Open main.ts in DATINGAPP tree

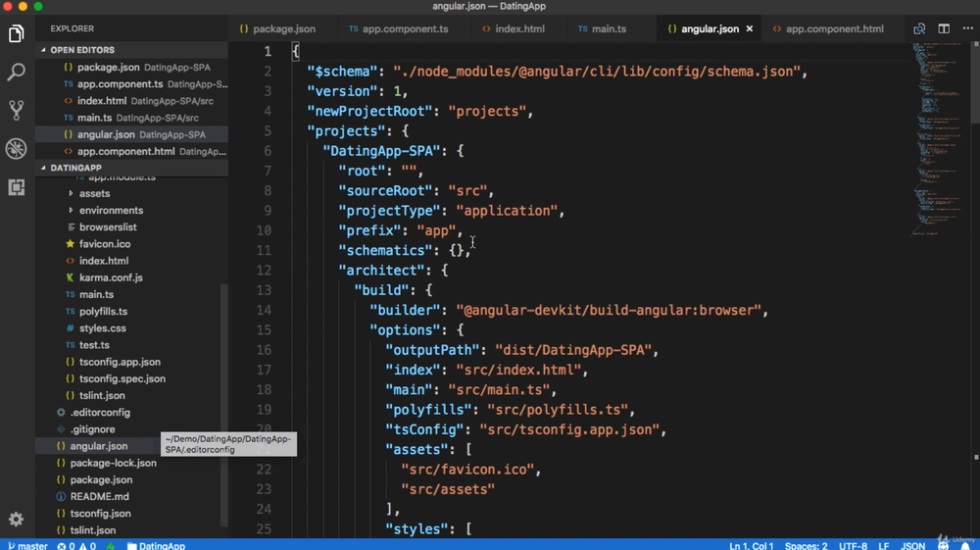coord(96,295)
